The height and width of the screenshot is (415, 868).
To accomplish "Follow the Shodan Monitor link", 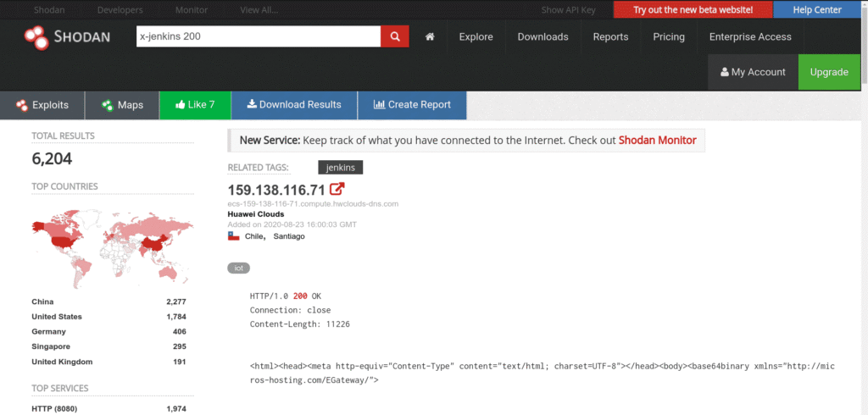I will coord(657,141).
